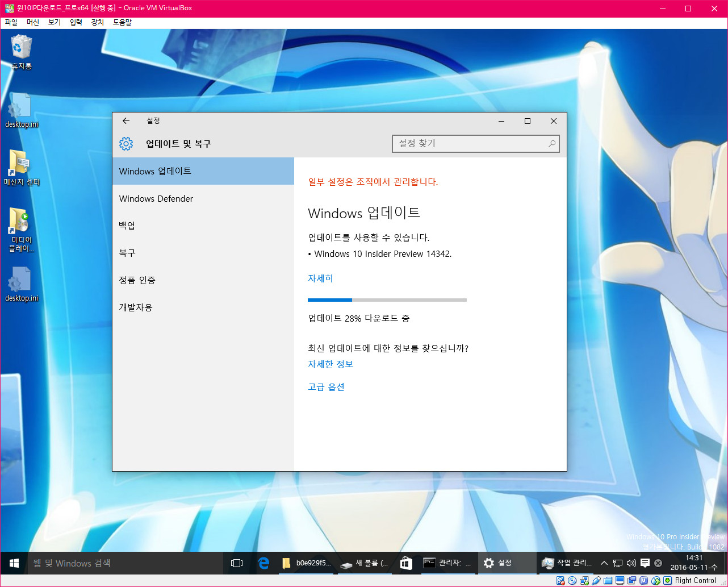Open the Windows Start button
728x587 pixels.
click(x=14, y=563)
